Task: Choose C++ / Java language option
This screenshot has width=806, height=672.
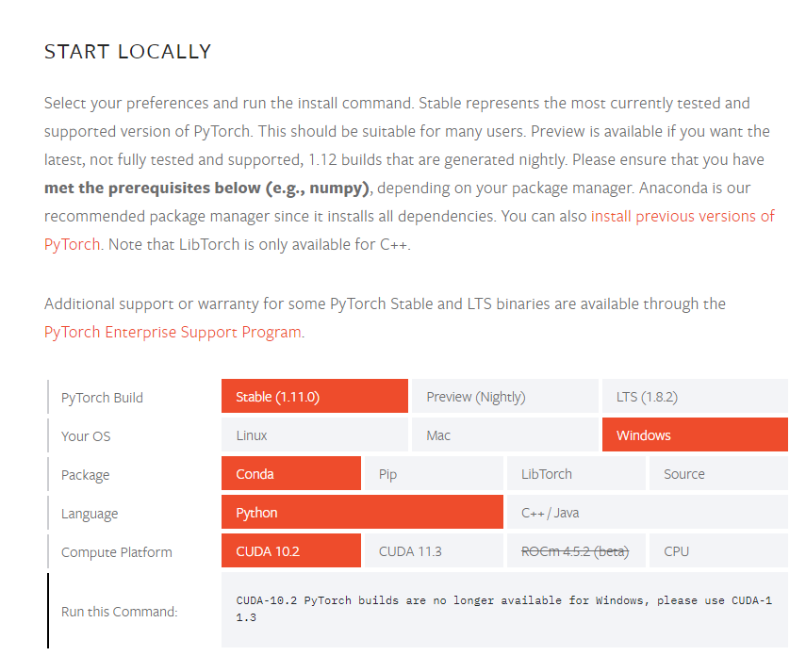Action: click(x=648, y=512)
